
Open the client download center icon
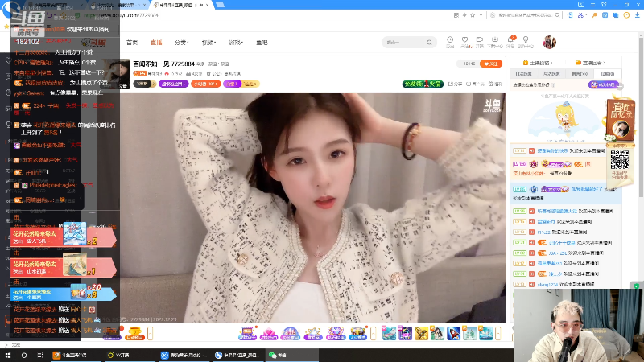point(495,39)
